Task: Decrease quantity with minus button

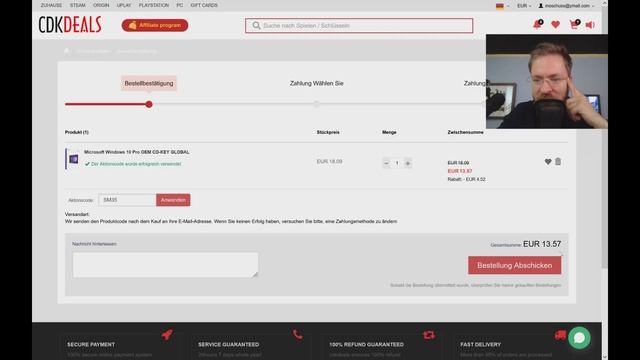Action: coord(386,163)
